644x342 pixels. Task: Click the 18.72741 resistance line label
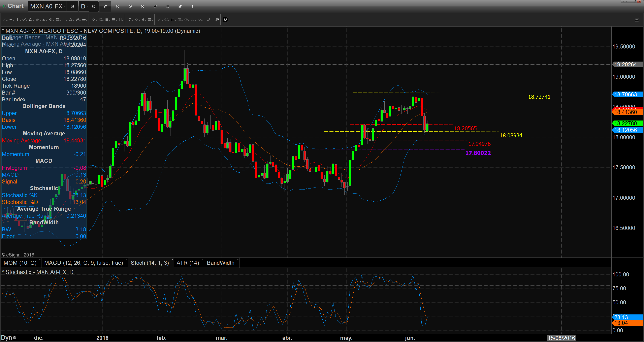(x=539, y=97)
